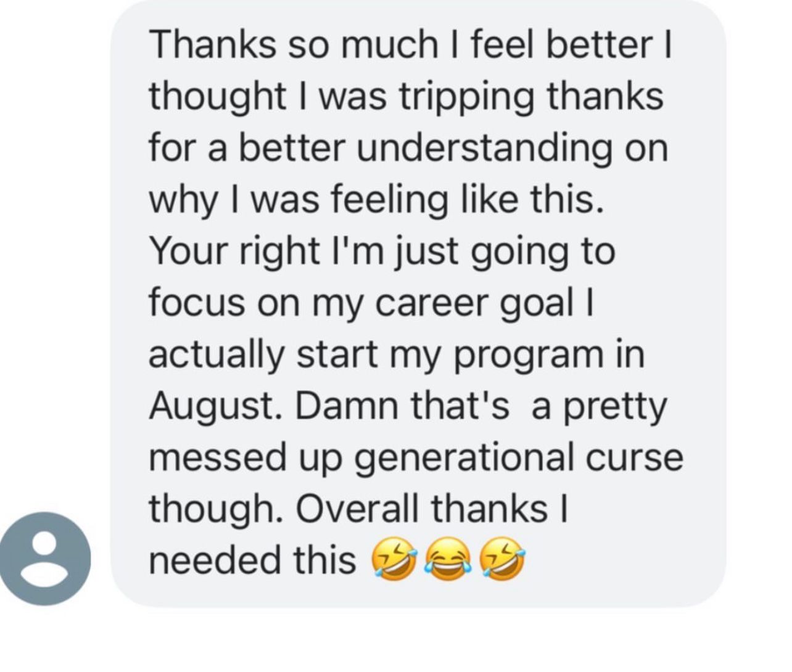Open the sender's gray profile avatar
Viewport: 792px width, 672px height.
click(x=45, y=559)
